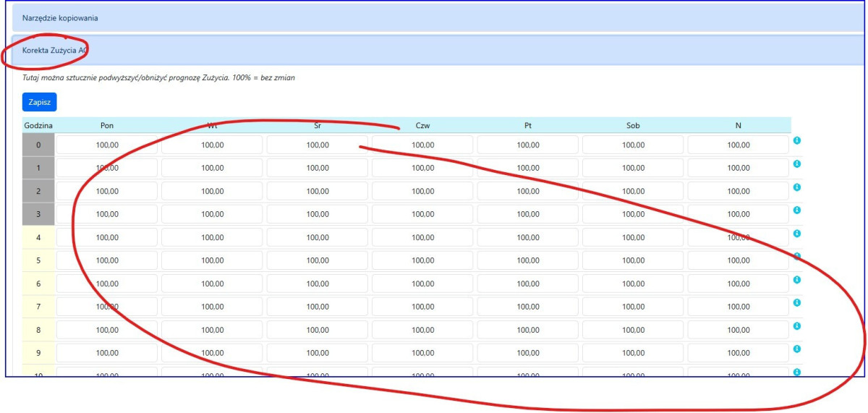The width and height of the screenshot is (868, 413).
Task: Open the info icon at hour 7 row
Action: pyautogui.click(x=796, y=303)
